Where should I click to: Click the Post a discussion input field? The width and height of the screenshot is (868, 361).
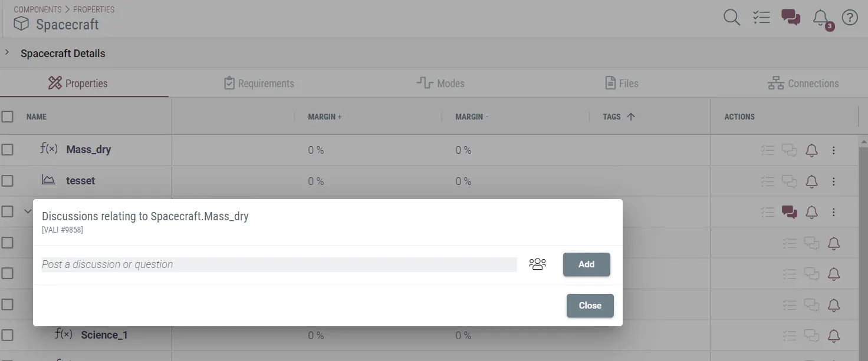[x=279, y=264]
